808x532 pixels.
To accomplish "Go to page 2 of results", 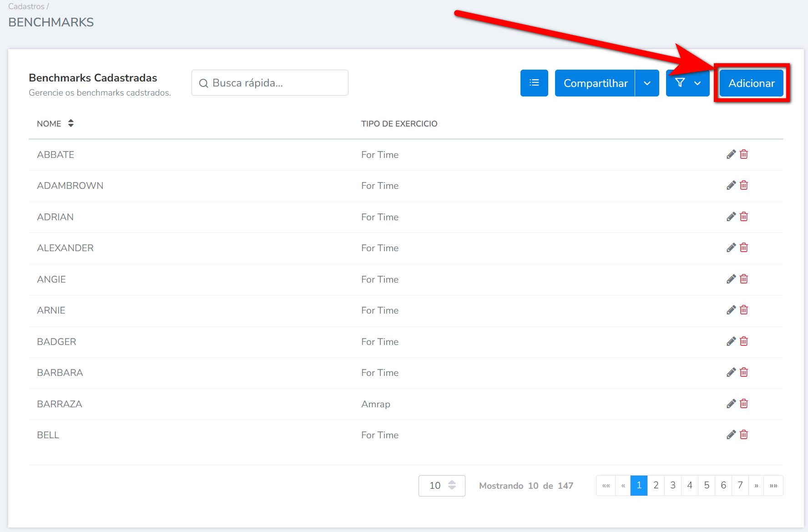I will click(656, 486).
